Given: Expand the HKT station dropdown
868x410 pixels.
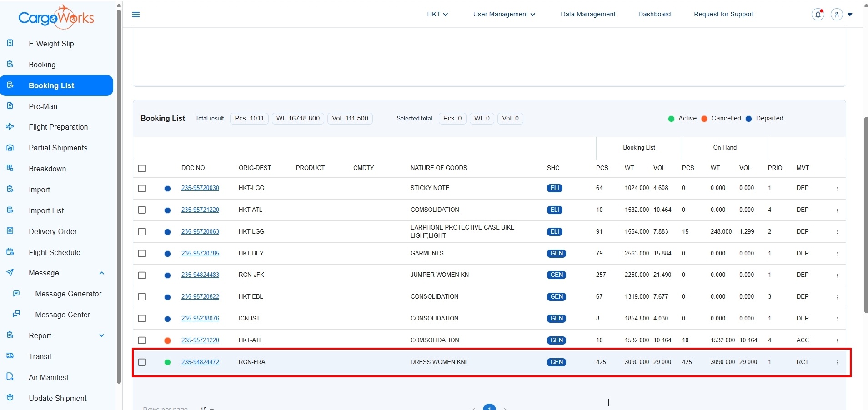Looking at the screenshot, I should tap(437, 15).
